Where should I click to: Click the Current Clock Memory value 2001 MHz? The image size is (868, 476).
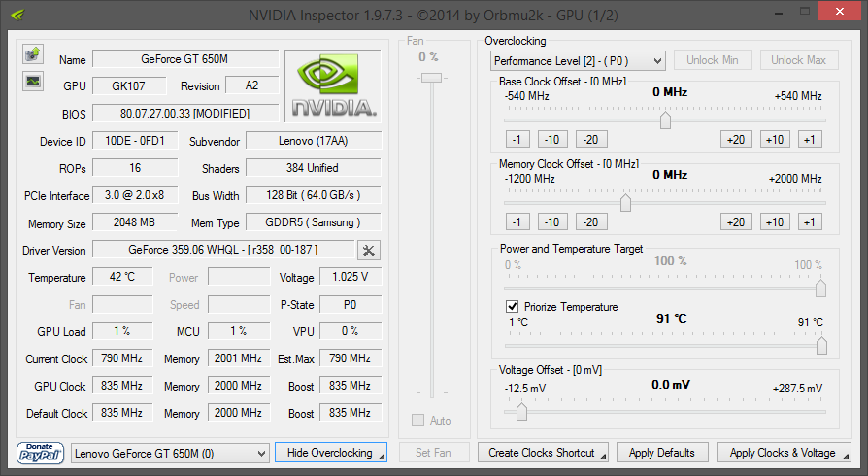coord(239,357)
